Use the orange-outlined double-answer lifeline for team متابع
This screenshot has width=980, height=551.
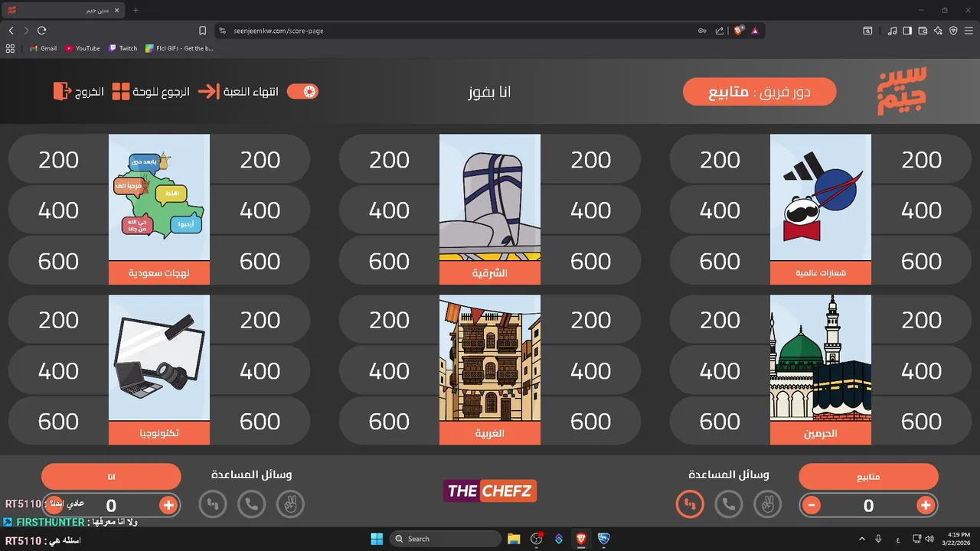690,504
